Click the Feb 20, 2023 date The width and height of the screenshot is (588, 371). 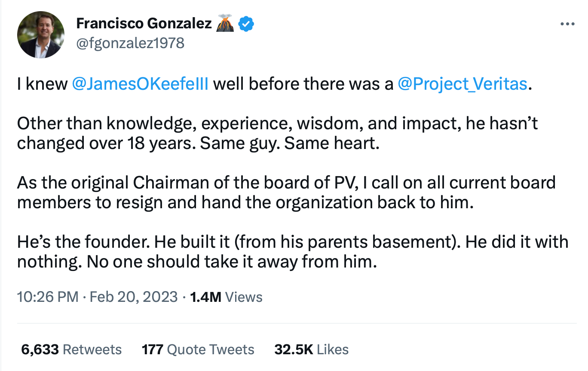point(133,297)
